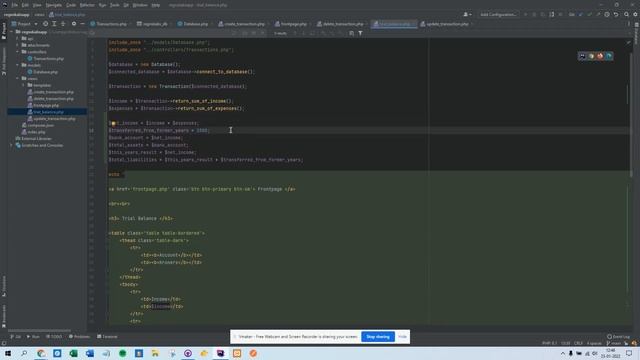This screenshot has height=360, width=640.
Task: Switch to the frontpage.php editor tab
Action: coord(291,24)
